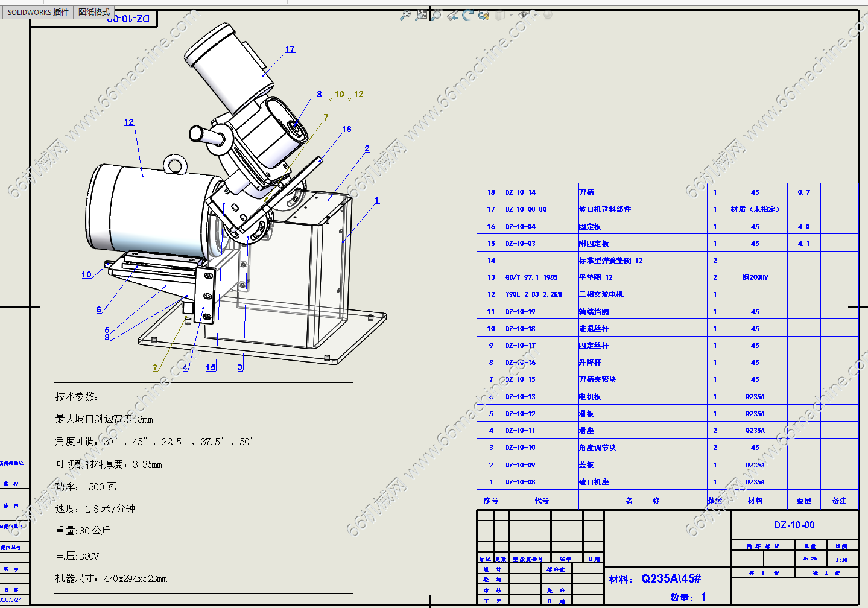The height and width of the screenshot is (608, 868).
Task: Click the 材料: Q235A\45# text in title block
Action: [655, 579]
